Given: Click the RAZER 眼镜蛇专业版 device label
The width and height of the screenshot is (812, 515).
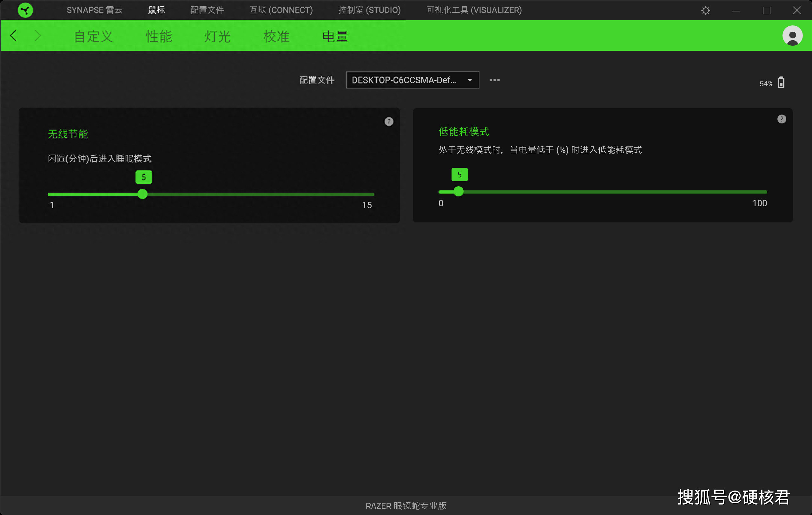Looking at the screenshot, I should [406, 505].
